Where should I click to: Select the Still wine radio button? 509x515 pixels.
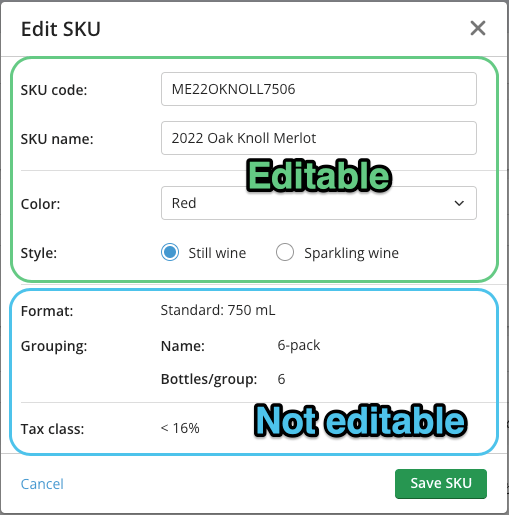coord(170,252)
